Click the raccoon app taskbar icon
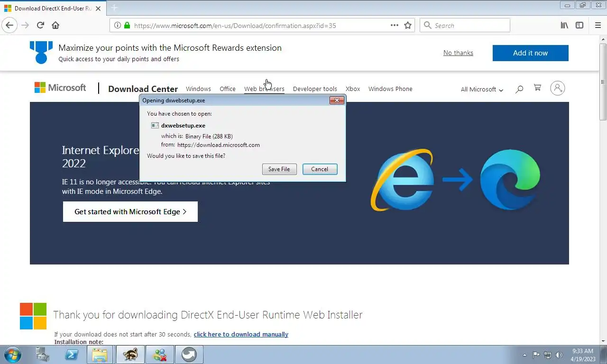Screen dimensions: 607x364 [130, 355]
